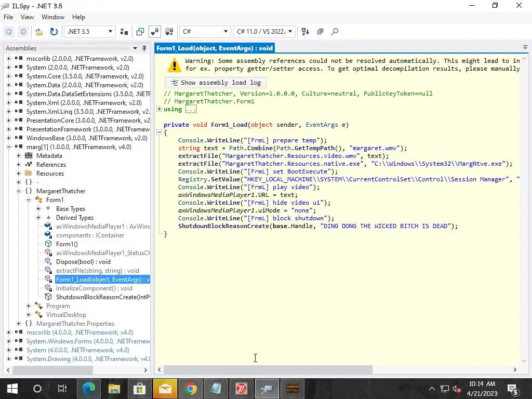Viewport: 532px width, 399px height.
Task: Expand the Base Types node
Action: 38,208
